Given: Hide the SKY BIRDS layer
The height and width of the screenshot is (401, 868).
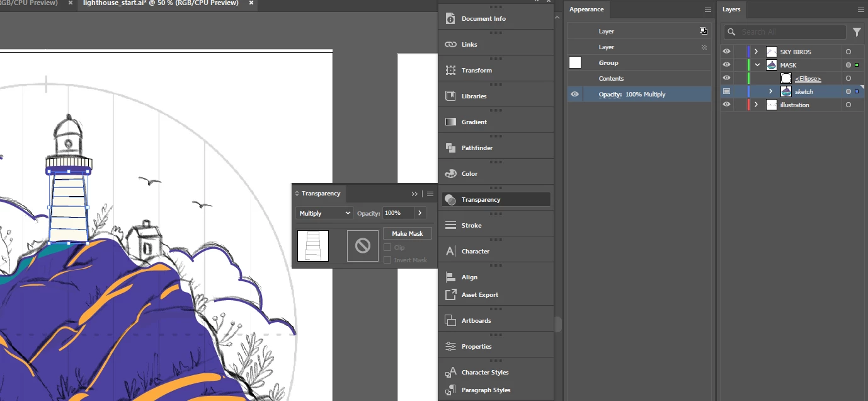Looking at the screenshot, I should pos(727,52).
